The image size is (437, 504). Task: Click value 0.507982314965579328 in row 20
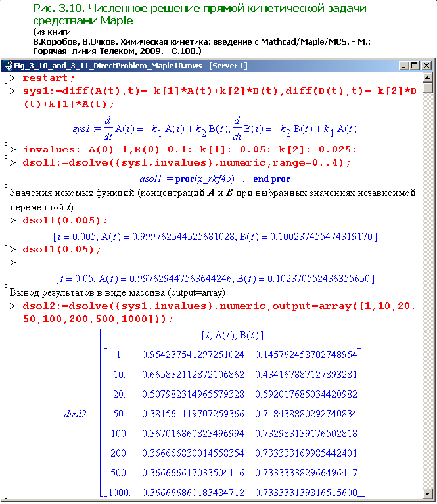pyautogui.click(x=193, y=394)
